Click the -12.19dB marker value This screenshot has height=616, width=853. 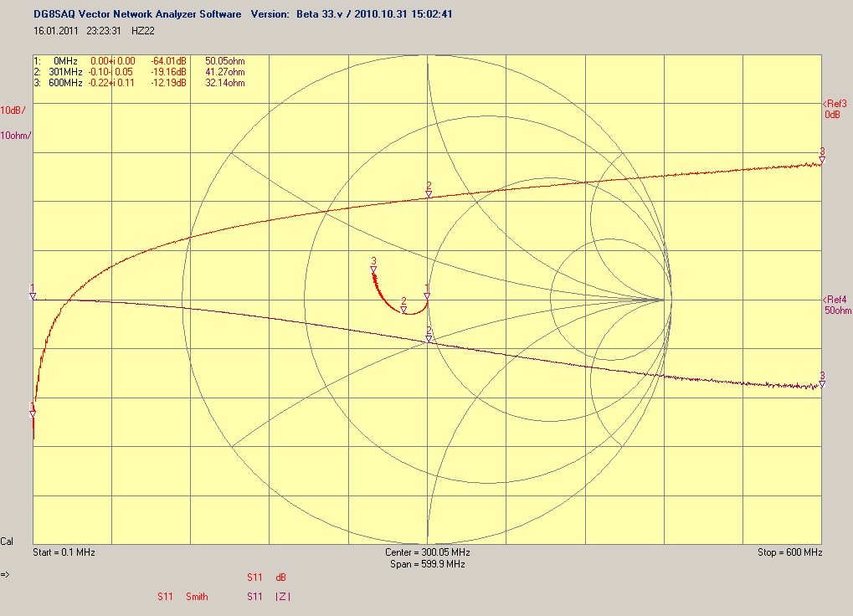point(168,83)
